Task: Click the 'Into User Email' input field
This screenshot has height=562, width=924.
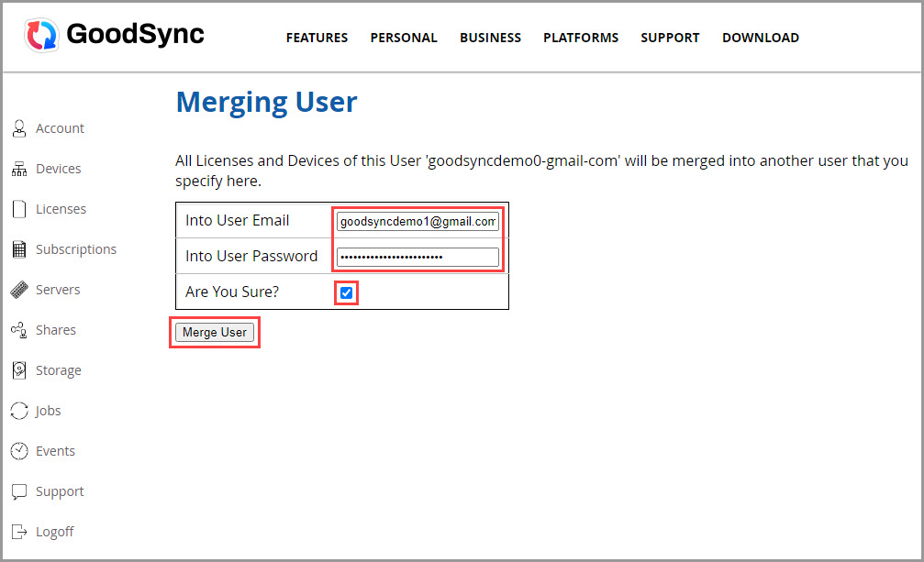Action: point(417,220)
